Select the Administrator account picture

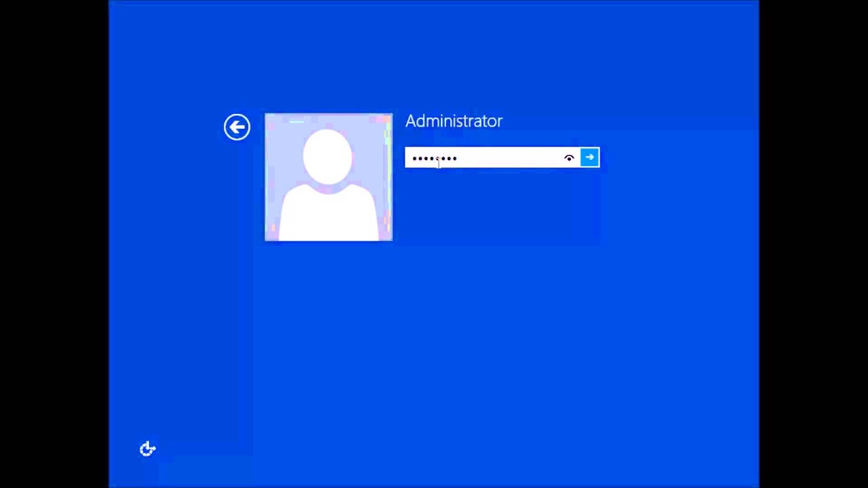tap(328, 177)
